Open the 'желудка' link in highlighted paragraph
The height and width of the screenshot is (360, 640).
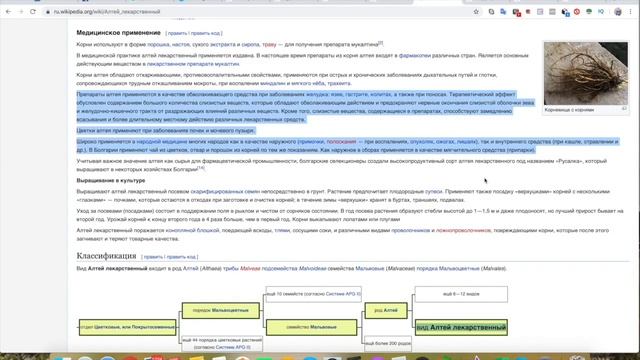pyautogui.click(x=317, y=94)
